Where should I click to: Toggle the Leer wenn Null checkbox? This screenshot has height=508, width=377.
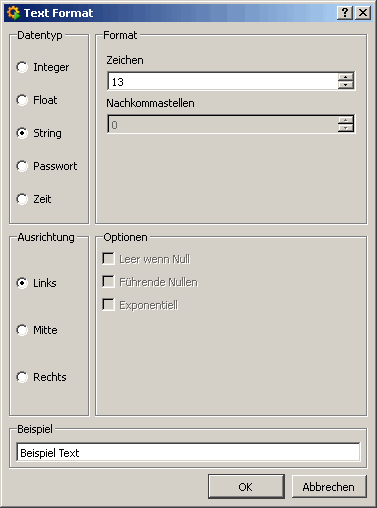[x=146, y=259]
